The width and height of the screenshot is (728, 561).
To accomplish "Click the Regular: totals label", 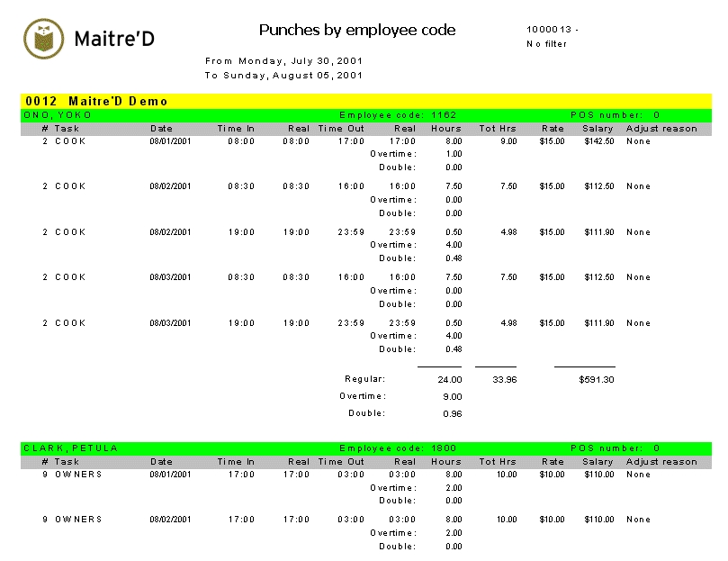I will 364,379.
